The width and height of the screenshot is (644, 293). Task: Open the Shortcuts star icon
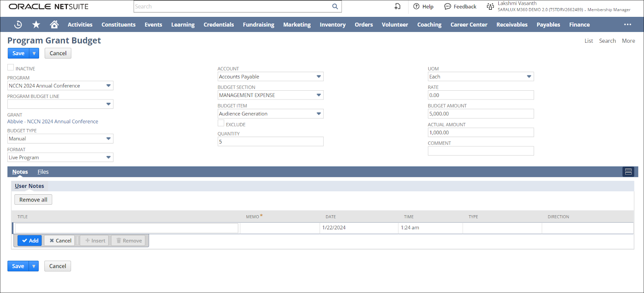coord(36,25)
